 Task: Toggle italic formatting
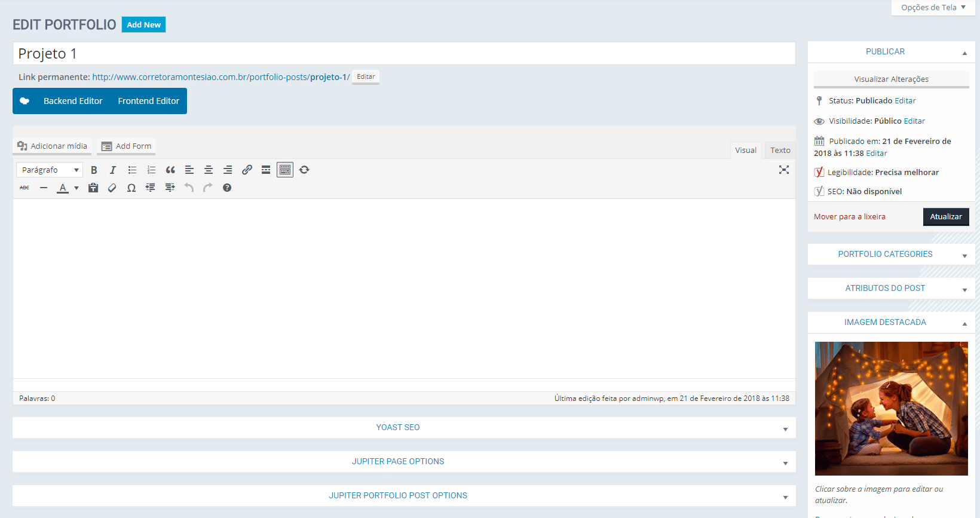pos(113,170)
